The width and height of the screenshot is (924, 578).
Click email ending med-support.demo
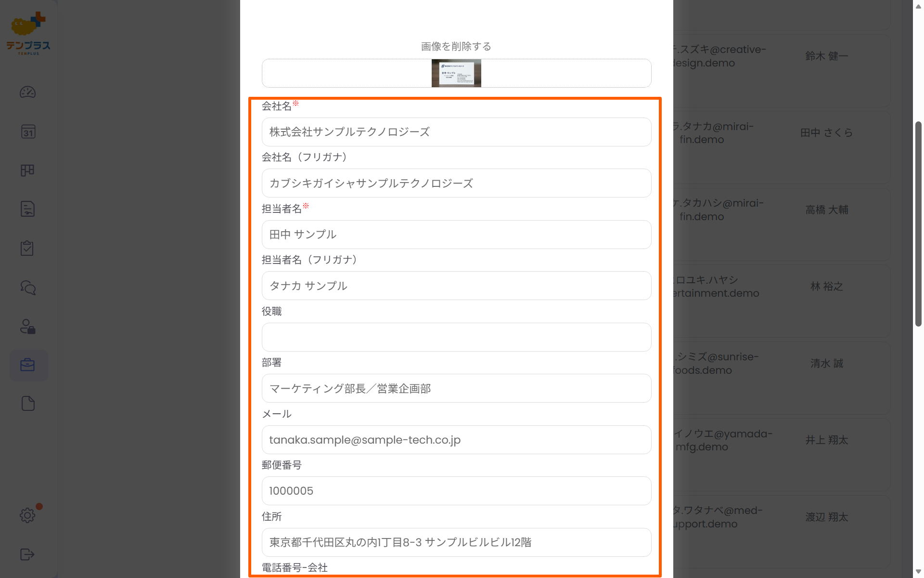(718, 517)
